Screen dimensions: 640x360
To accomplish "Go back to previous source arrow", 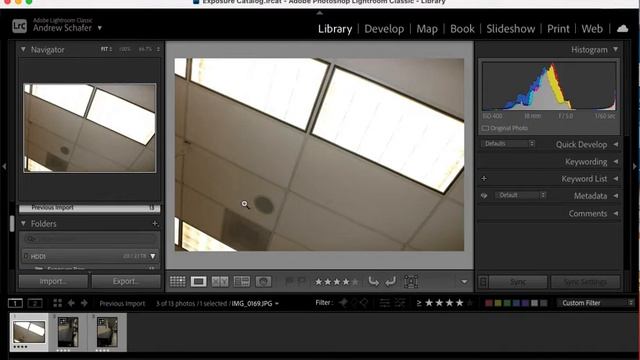I will pyautogui.click(x=71, y=303).
